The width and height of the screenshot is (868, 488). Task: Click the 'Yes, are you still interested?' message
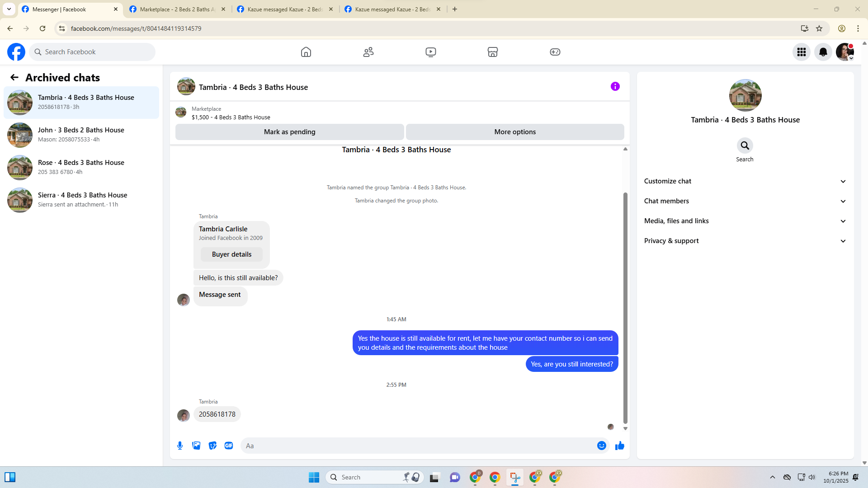(572, 364)
